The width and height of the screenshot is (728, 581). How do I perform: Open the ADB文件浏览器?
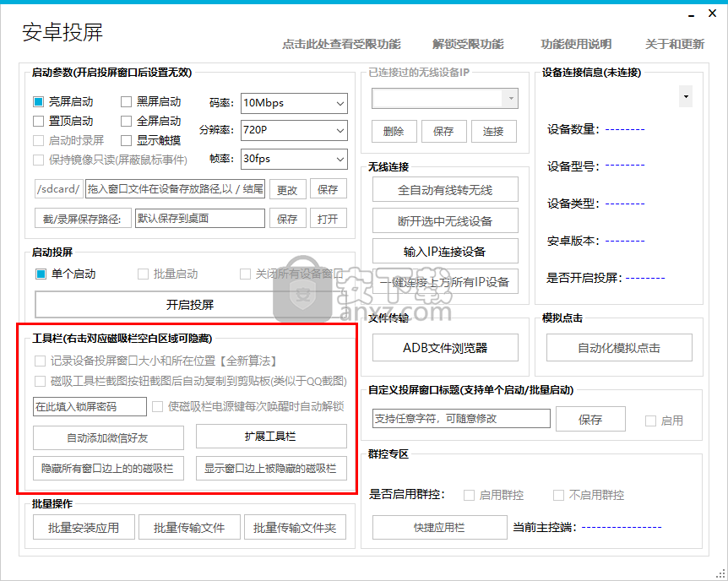click(x=445, y=347)
